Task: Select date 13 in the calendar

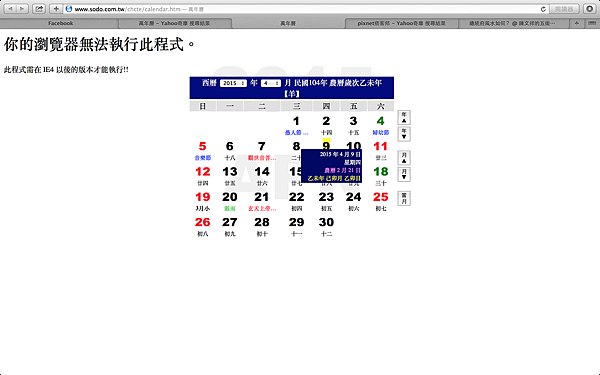Action: point(230,172)
